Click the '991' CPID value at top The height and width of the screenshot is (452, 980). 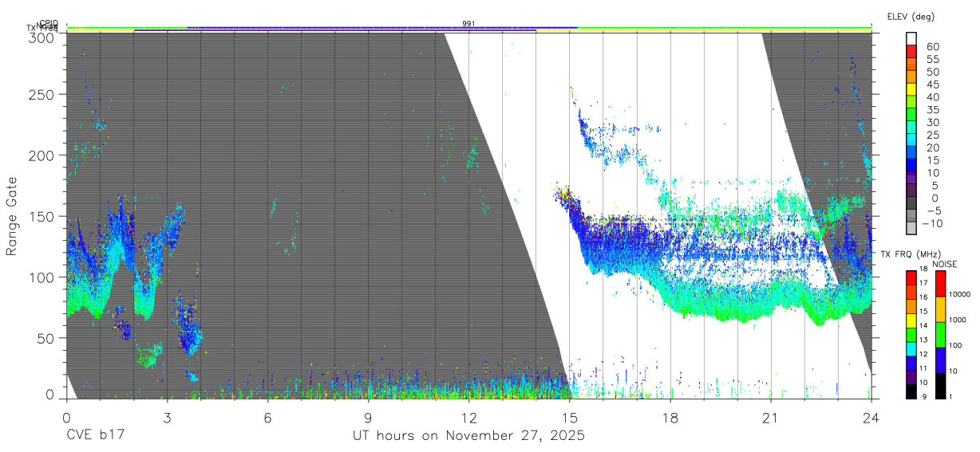point(469,24)
